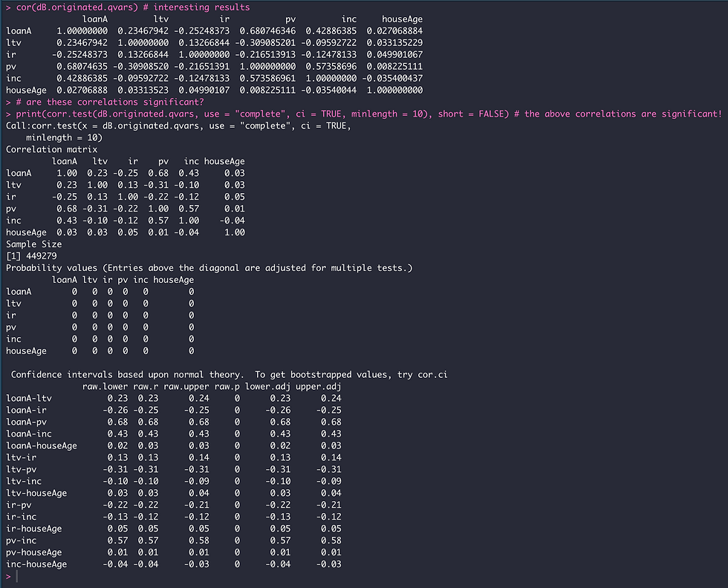Click the sample size value 449279
The width and height of the screenshot is (728, 588).
42,256
